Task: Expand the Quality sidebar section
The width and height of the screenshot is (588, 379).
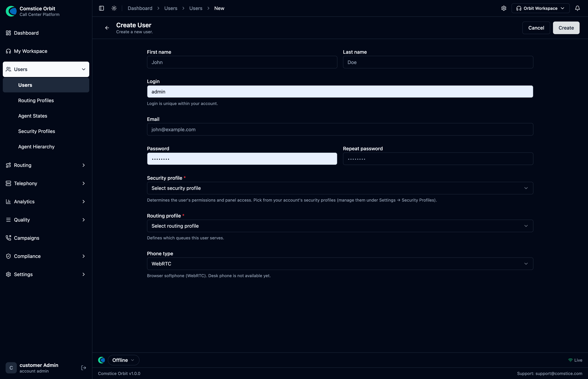Action: [83, 220]
